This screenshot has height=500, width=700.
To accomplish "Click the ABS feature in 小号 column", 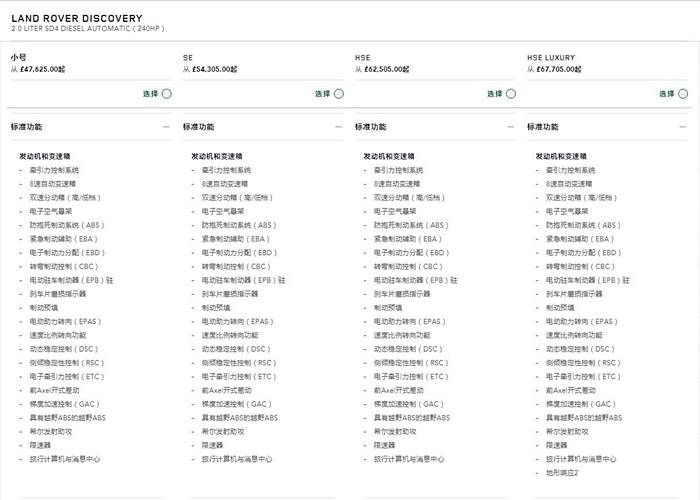I will tap(67, 225).
